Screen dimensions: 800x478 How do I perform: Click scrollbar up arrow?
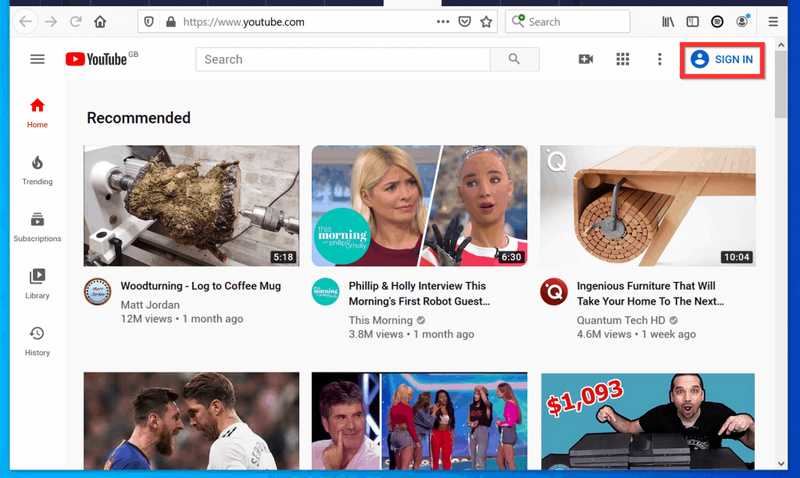(x=781, y=45)
